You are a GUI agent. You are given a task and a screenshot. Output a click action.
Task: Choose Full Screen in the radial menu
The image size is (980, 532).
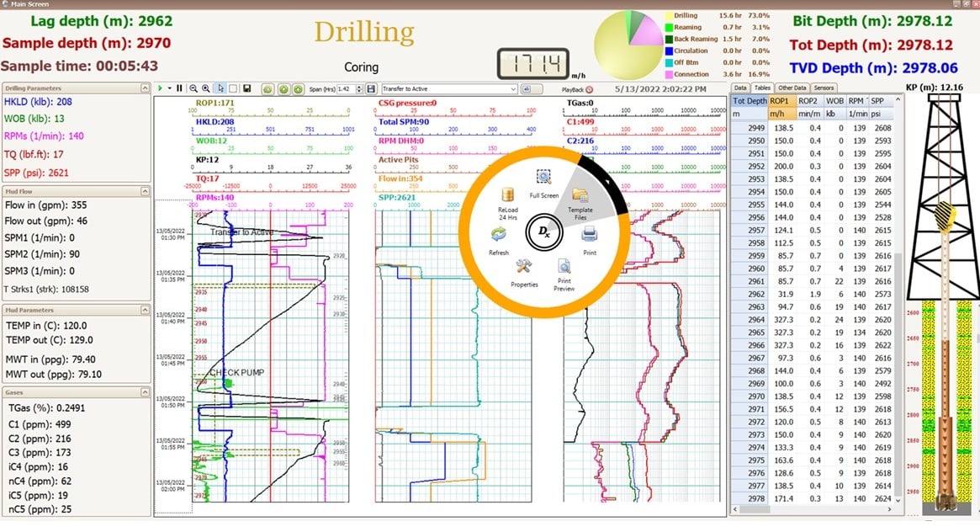543,184
